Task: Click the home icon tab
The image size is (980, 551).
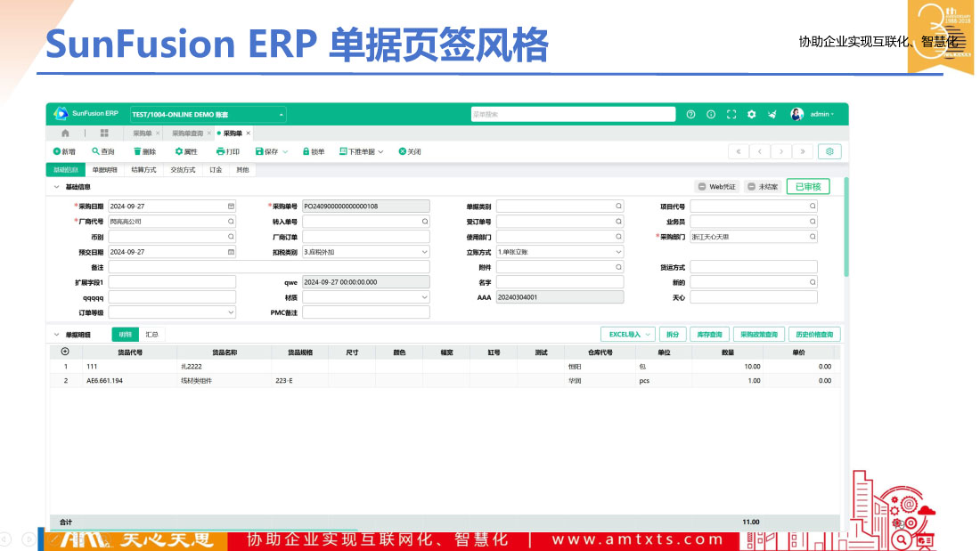Action: 66,133
